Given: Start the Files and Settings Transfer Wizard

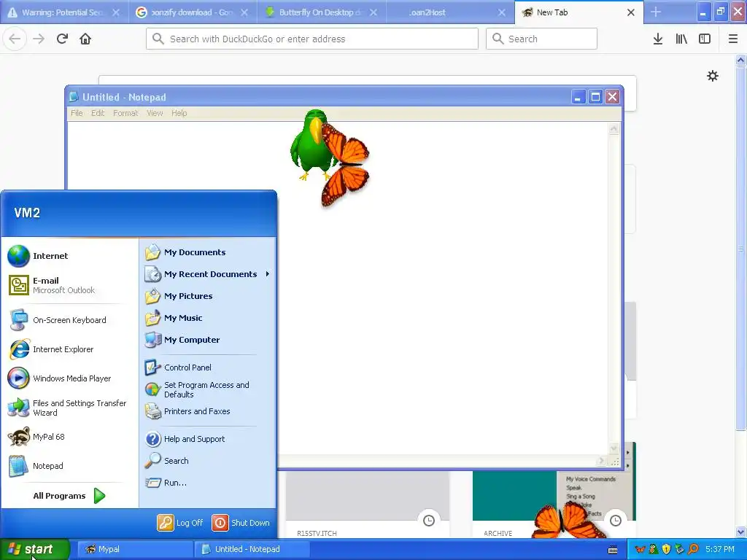Looking at the screenshot, I should (x=69, y=408).
